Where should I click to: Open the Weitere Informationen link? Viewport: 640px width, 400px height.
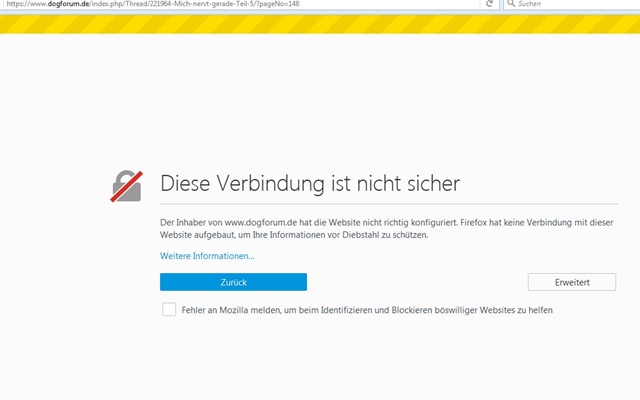point(207,256)
